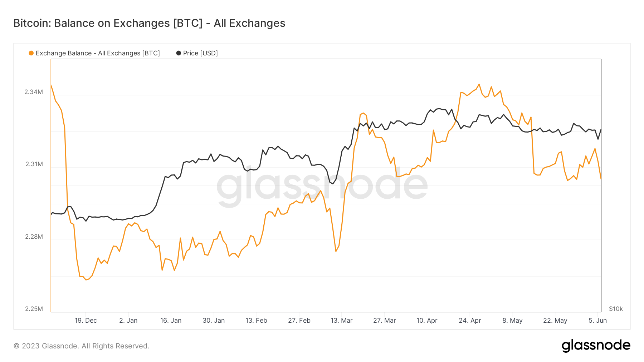This screenshot has width=644, height=362.
Task: Click the $10k price axis label
Action: [x=616, y=309]
